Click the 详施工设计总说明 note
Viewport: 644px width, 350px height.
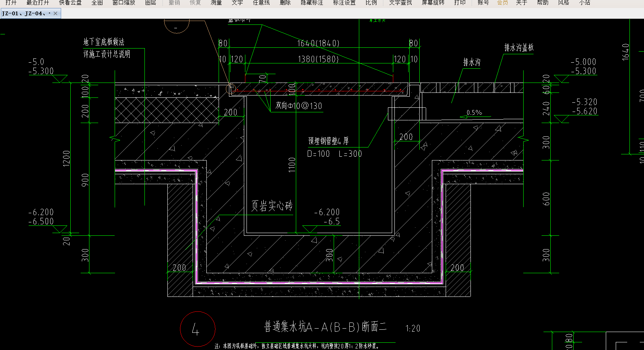[107, 54]
